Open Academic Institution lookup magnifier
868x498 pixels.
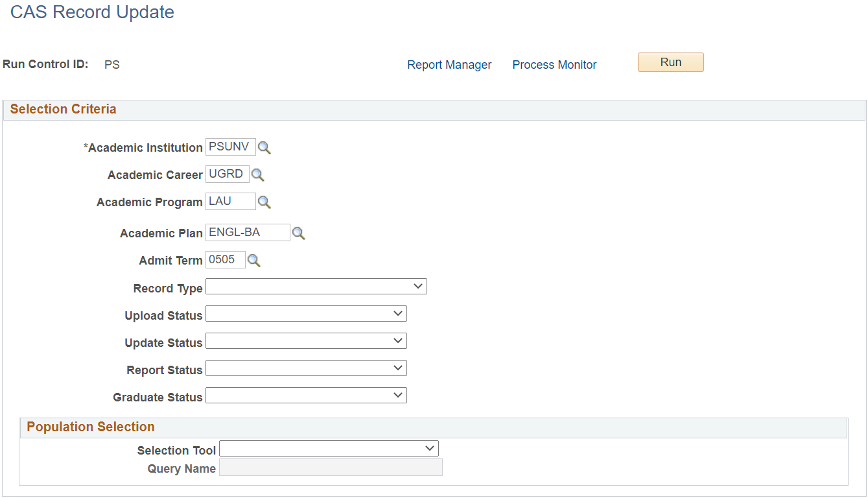pyautogui.click(x=264, y=148)
